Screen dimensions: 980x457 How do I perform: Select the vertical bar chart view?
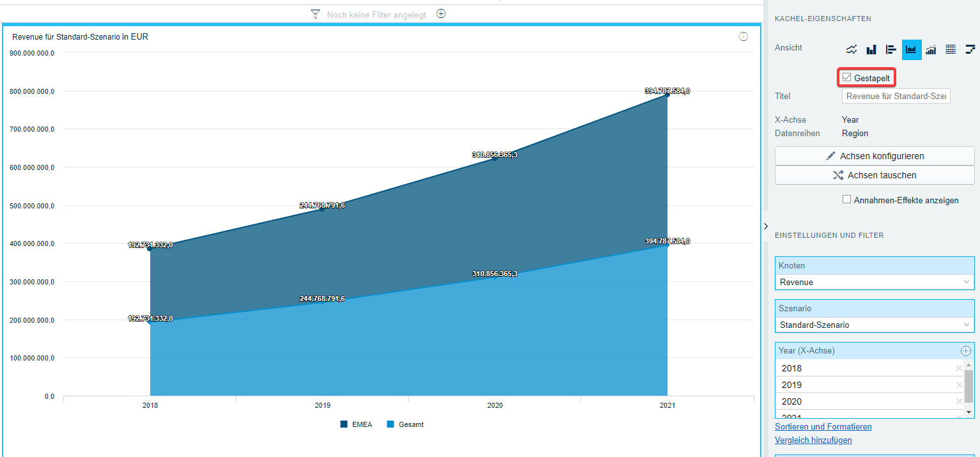click(x=871, y=49)
